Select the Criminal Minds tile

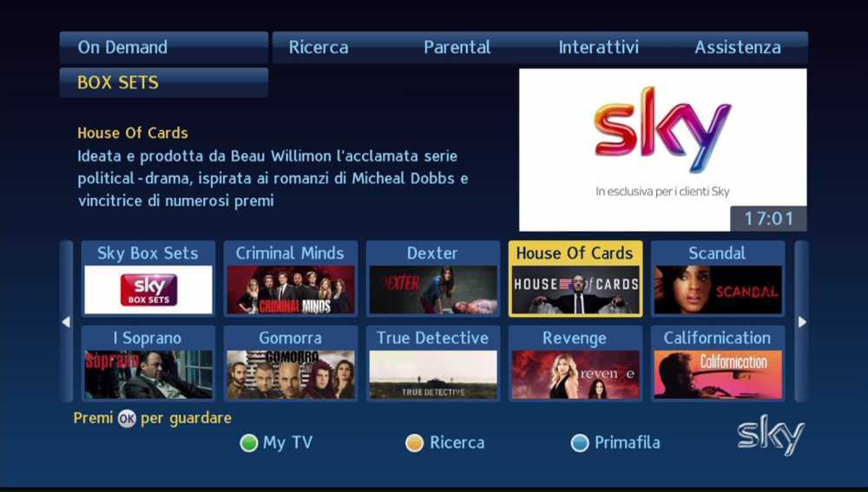291,279
